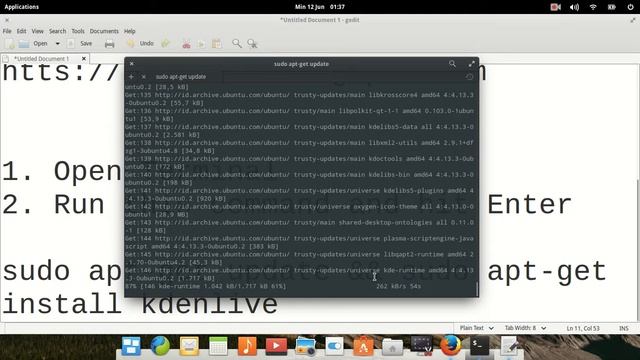Add a new terminal tab with plus
Screen dimensions: 640x360
(x=131, y=77)
